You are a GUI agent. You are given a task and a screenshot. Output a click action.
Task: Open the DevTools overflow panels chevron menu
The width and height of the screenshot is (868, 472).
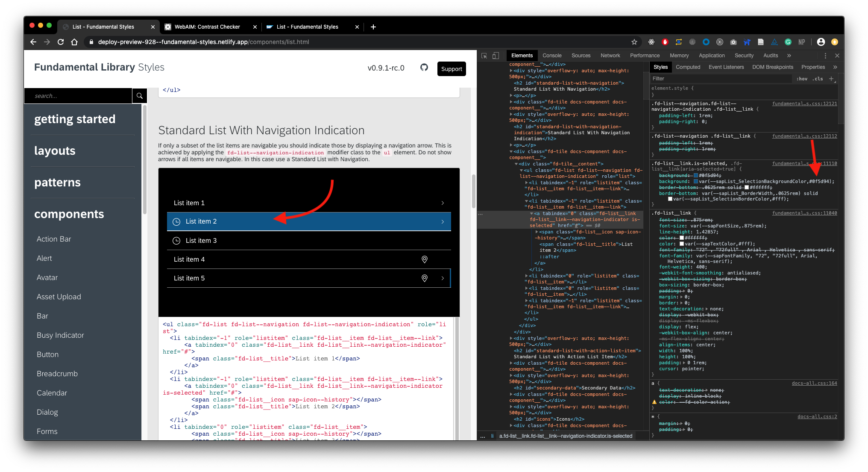[x=789, y=56]
